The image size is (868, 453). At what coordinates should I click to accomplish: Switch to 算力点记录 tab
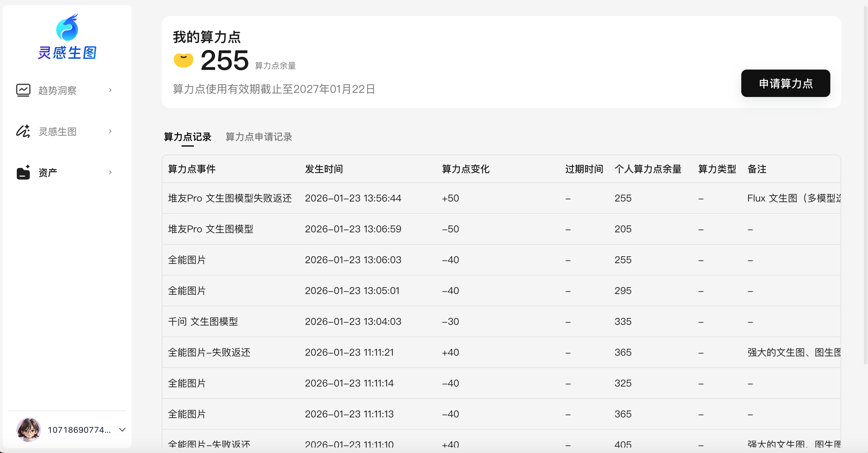tap(187, 137)
